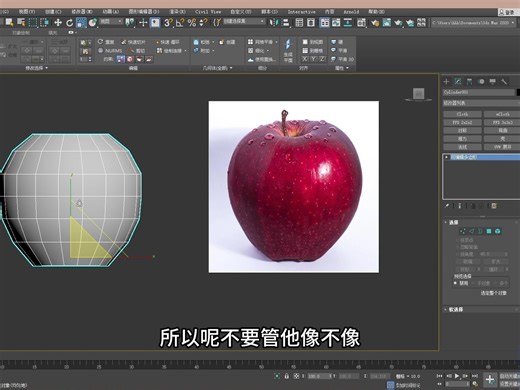
Task: Select Edge sub-object level icon
Action: pyautogui.click(x=472, y=231)
